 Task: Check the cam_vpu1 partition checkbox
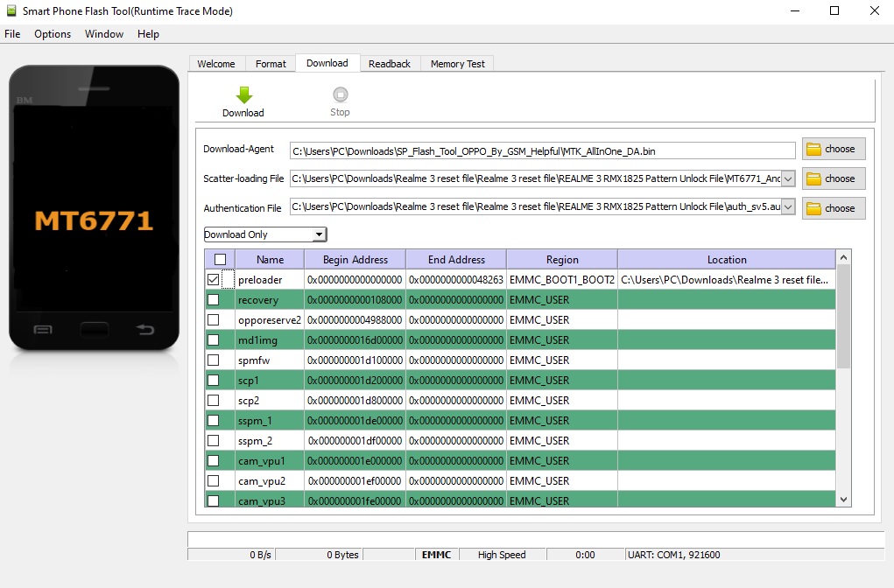214,461
